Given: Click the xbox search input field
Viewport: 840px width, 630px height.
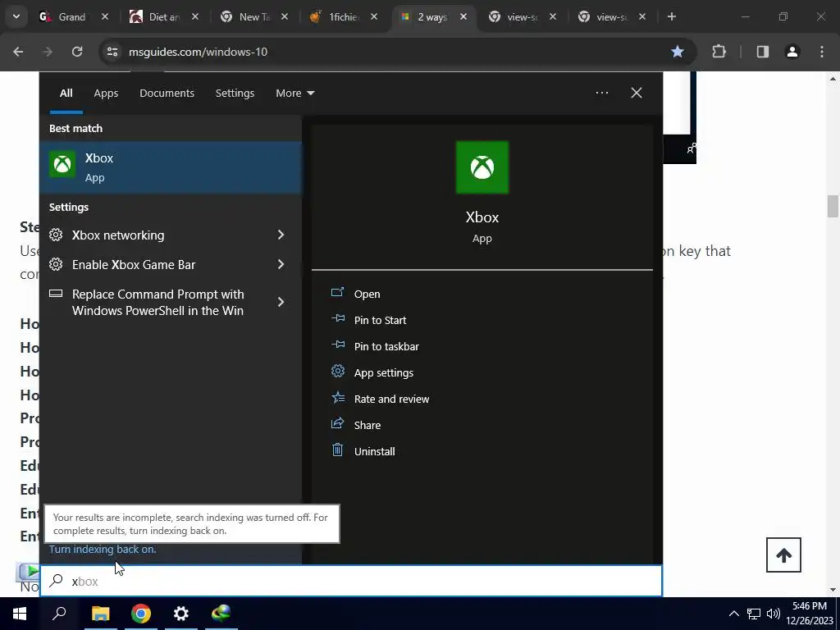Looking at the screenshot, I should [x=351, y=581].
